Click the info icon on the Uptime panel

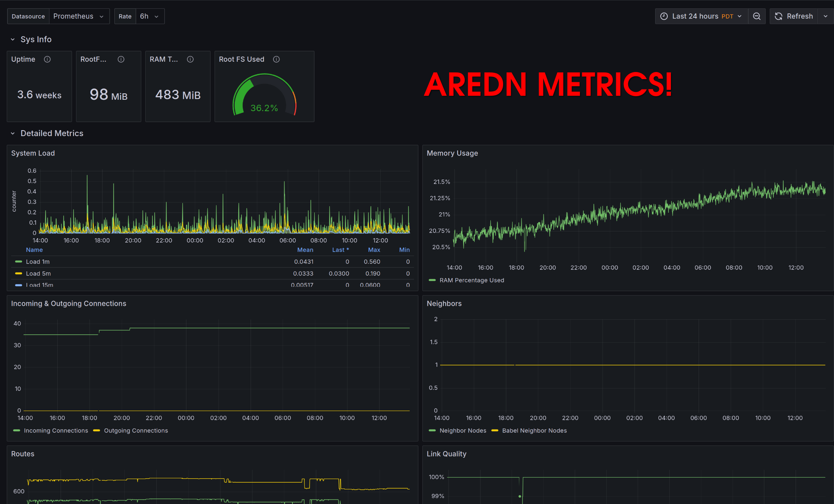click(x=47, y=59)
